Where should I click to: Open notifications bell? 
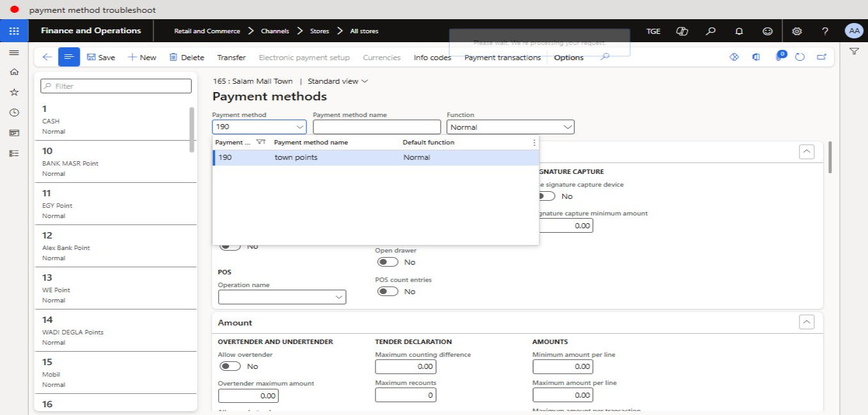(739, 31)
